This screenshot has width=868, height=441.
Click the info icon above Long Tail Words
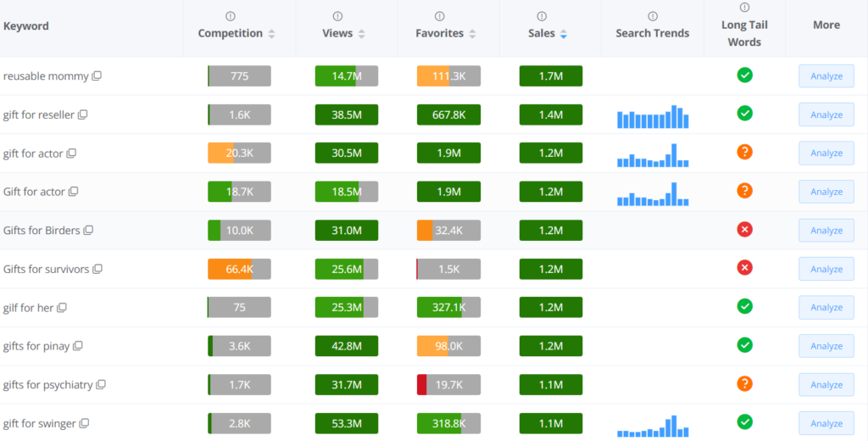point(744,8)
